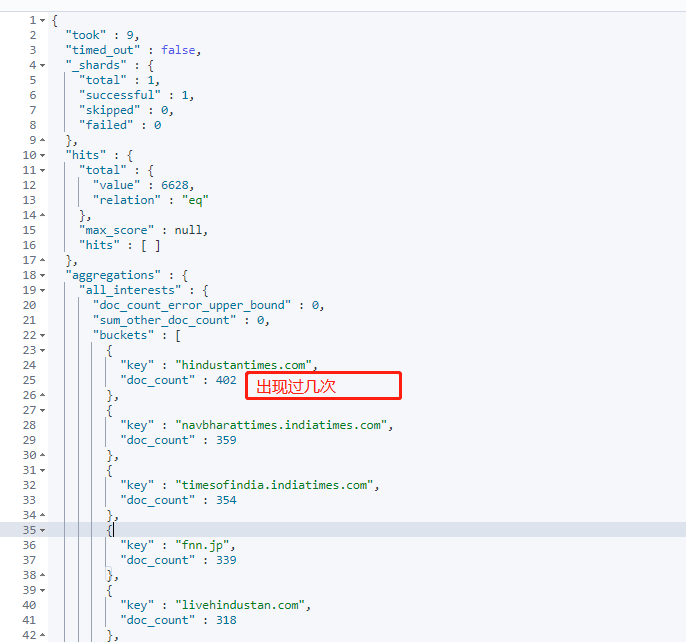Screen dimensions: 686x642
Task: Select the "skipped" key text
Action: pyautogui.click(x=109, y=110)
